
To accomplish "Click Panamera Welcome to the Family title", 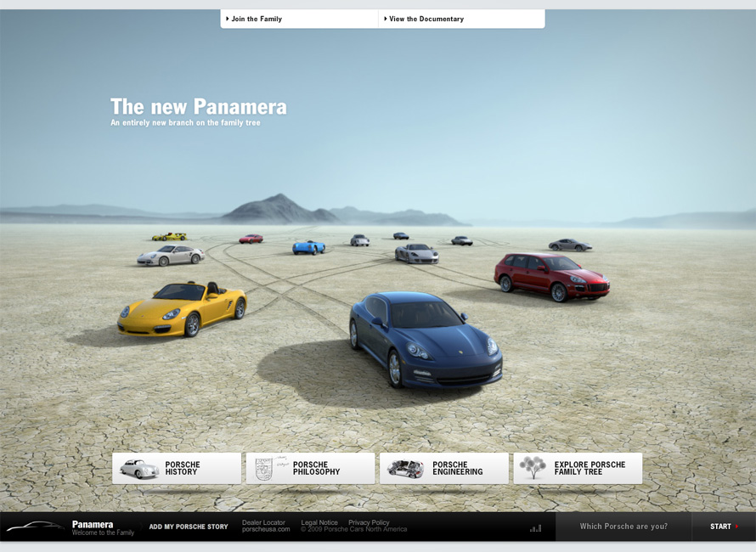I will tap(103, 528).
